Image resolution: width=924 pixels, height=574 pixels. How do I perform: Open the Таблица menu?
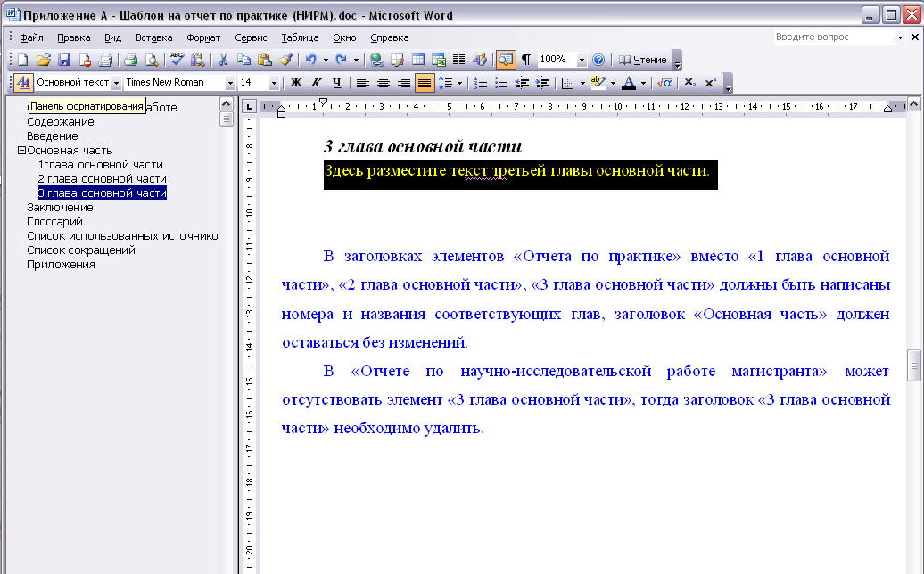pos(300,37)
